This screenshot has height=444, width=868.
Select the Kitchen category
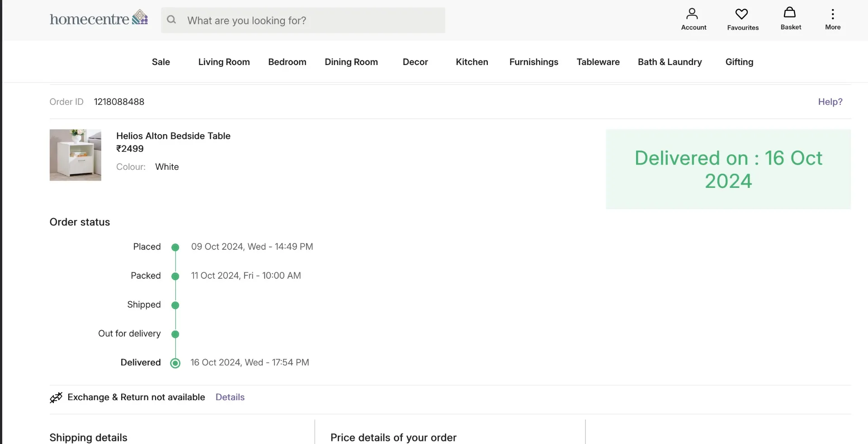pyautogui.click(x=472, y=62)
